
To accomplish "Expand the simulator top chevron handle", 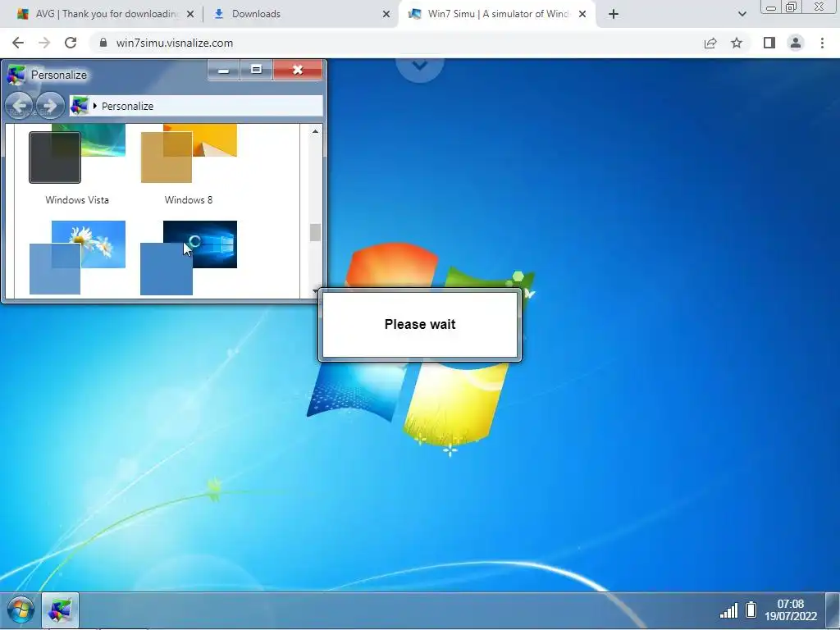I will click(x=420, y=66).
